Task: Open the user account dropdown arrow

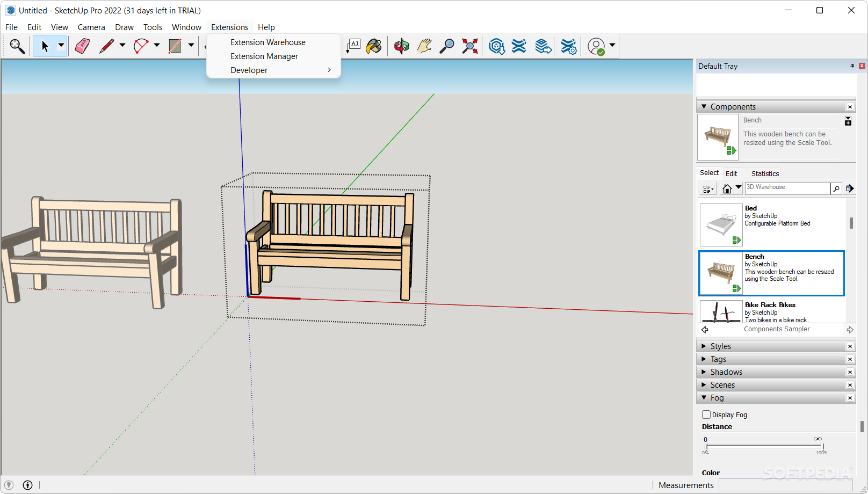Action: [612, 46]
